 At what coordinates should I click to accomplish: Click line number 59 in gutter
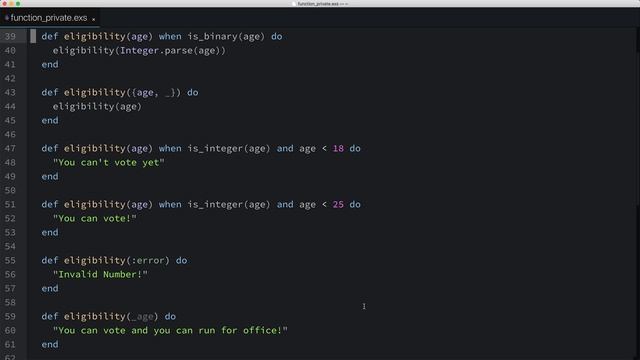pos(10,316)
